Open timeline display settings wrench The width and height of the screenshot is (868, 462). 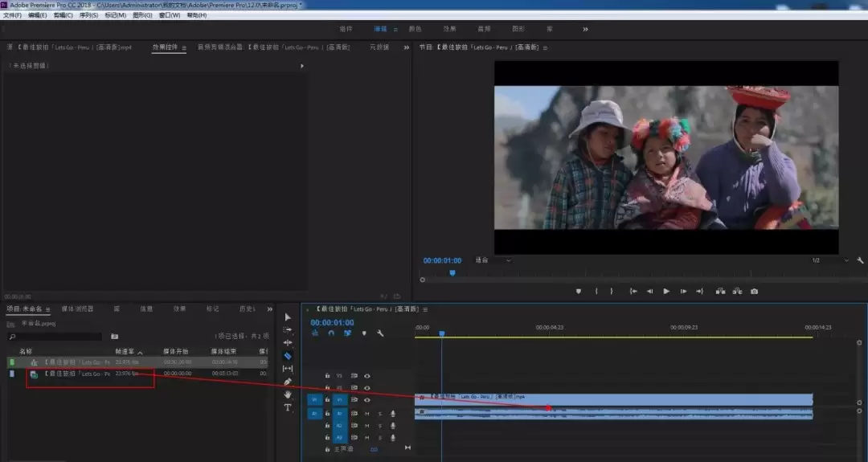tap(380, 333)
